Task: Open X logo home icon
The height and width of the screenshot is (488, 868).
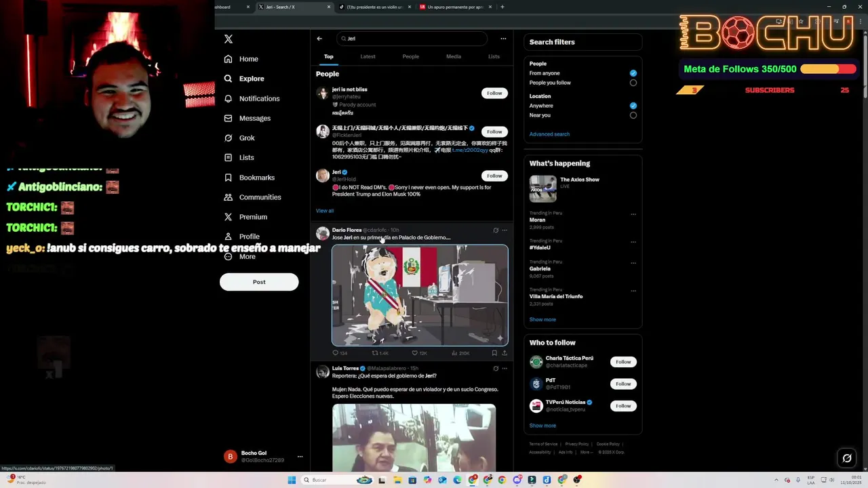Action: (x=229, y=39)
